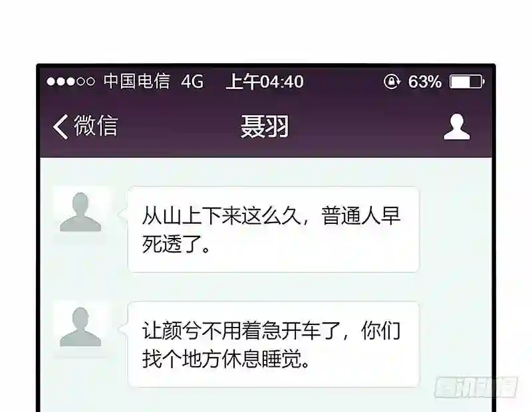
Task: Select the message starting with 从山上下来
Action: point(273,229)
